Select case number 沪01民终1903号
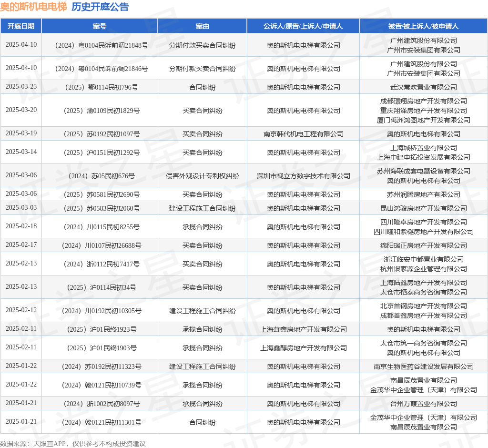 tap(102, 348)
